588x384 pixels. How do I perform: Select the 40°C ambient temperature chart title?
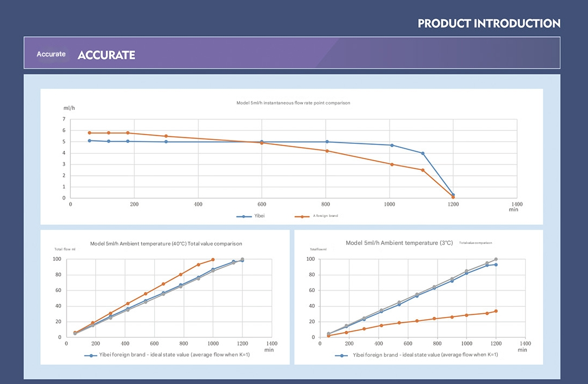pyautogui.click(x=166, y=244)
